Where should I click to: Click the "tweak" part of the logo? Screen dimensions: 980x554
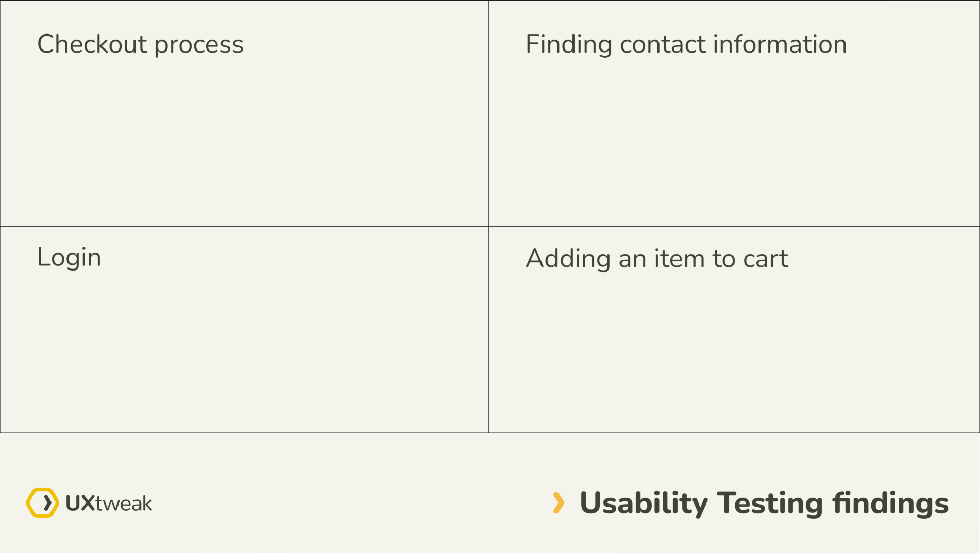click(x=124, y=503)
